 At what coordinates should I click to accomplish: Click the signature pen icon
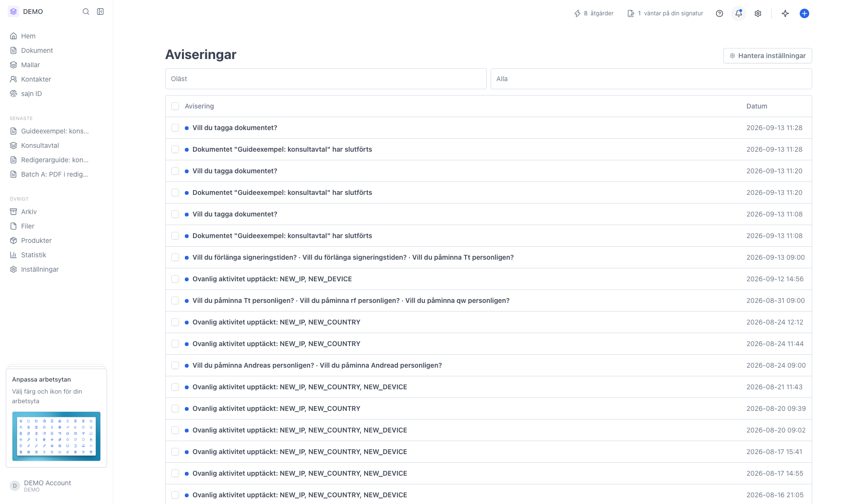pos(631,13)
